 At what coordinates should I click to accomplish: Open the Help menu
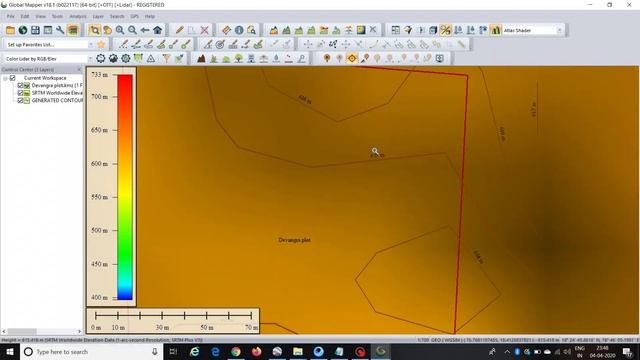click(150, 17)
